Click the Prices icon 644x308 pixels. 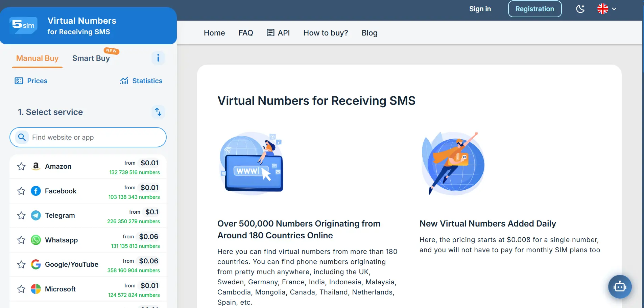pyautogui.click(x=19, y=81)
